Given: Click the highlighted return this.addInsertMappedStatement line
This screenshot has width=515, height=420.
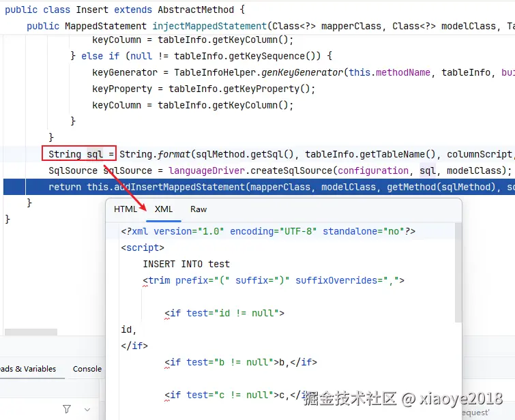Looking at the screenshot, I should coord(259,187).
